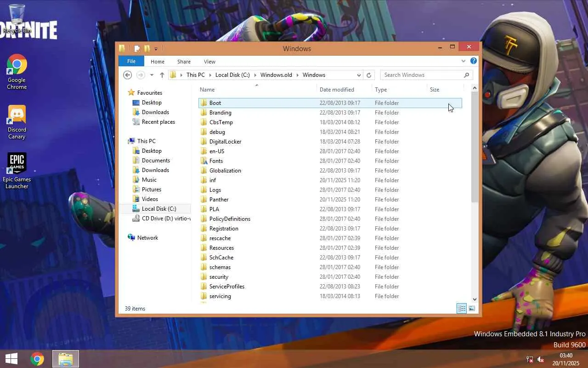Click the muted volume tray icon

pos(541,359)
